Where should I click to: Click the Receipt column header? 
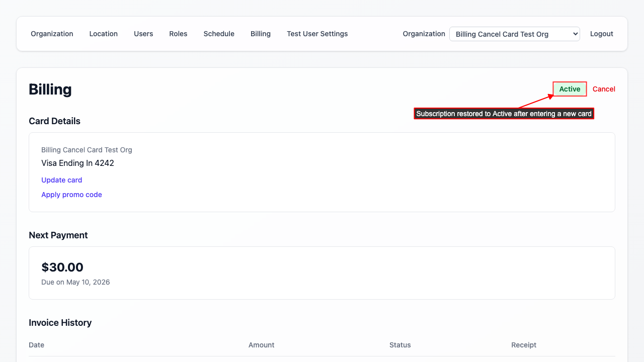524,345
